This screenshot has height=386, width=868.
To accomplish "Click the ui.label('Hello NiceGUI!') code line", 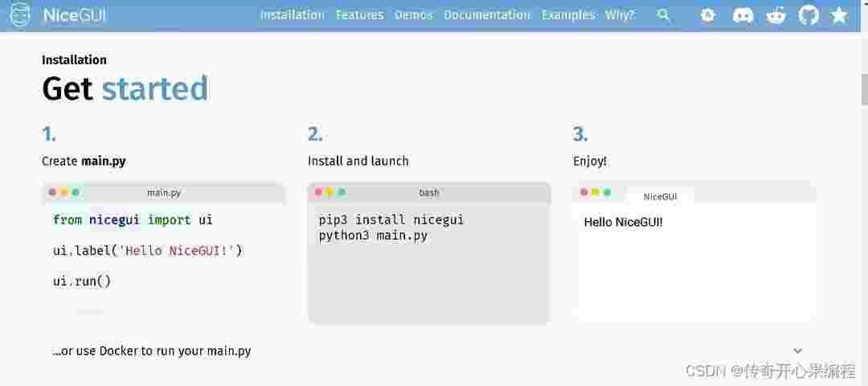I will pyautogui.click(x=148, y=251).
